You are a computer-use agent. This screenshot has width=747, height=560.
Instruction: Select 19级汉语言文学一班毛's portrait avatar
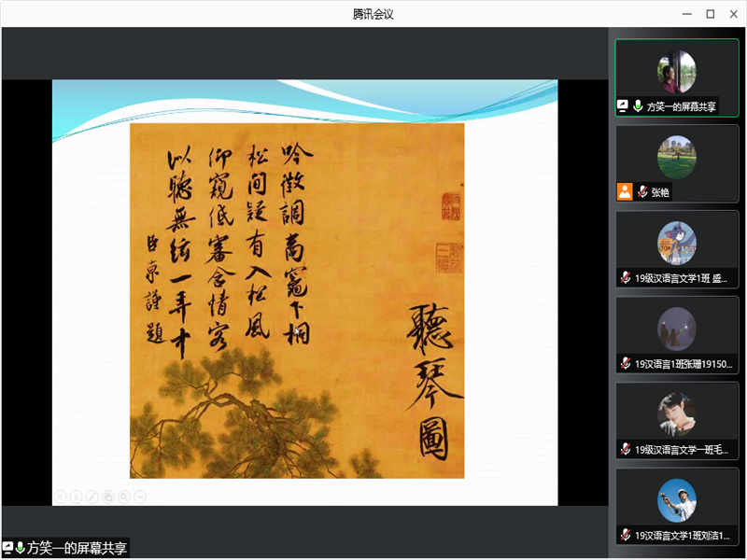point(676,414)
